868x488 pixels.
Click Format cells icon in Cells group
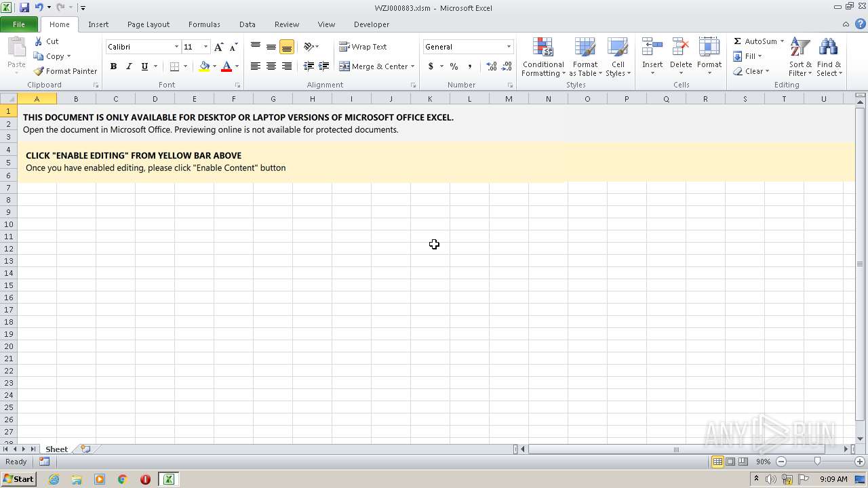709,47
